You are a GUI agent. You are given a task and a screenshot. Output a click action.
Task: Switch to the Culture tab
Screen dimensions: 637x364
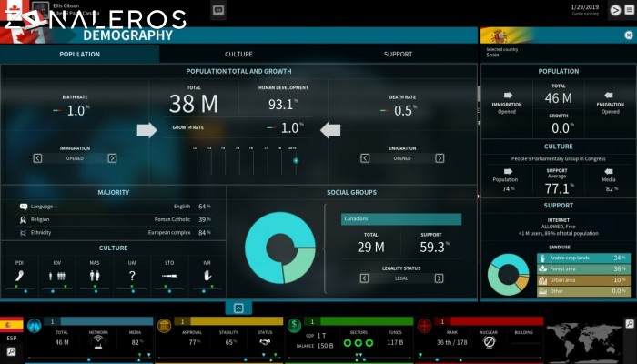pos(238,54)
